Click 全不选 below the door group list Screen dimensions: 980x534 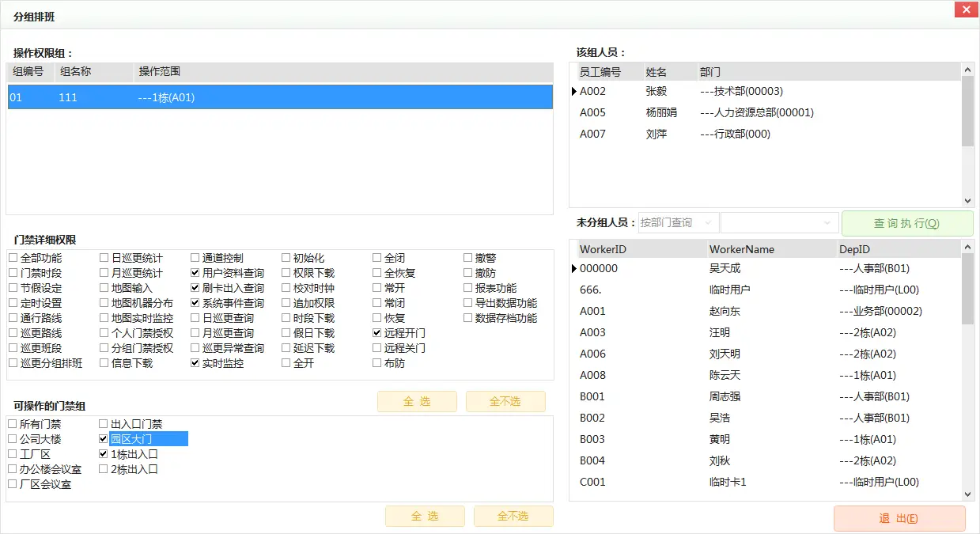pyautogui.click(x=513, y=516)
